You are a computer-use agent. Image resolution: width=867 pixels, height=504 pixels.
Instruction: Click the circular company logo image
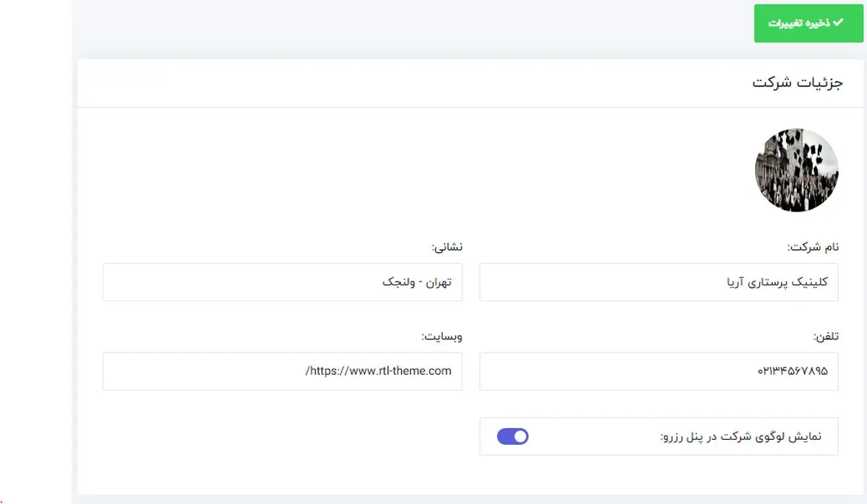click(x=796, y=170)
